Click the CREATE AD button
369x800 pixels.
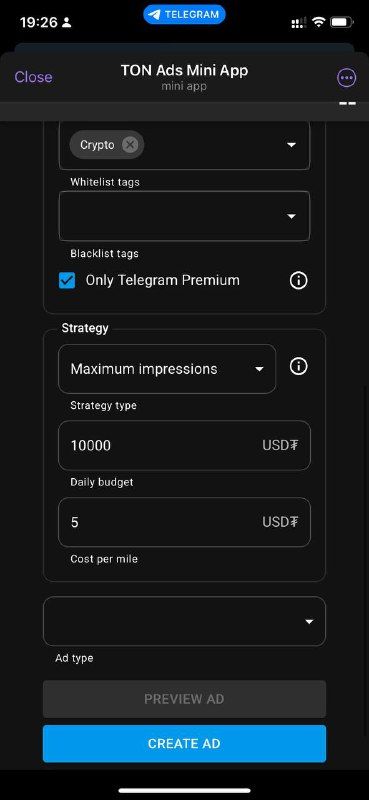[184, 743]
